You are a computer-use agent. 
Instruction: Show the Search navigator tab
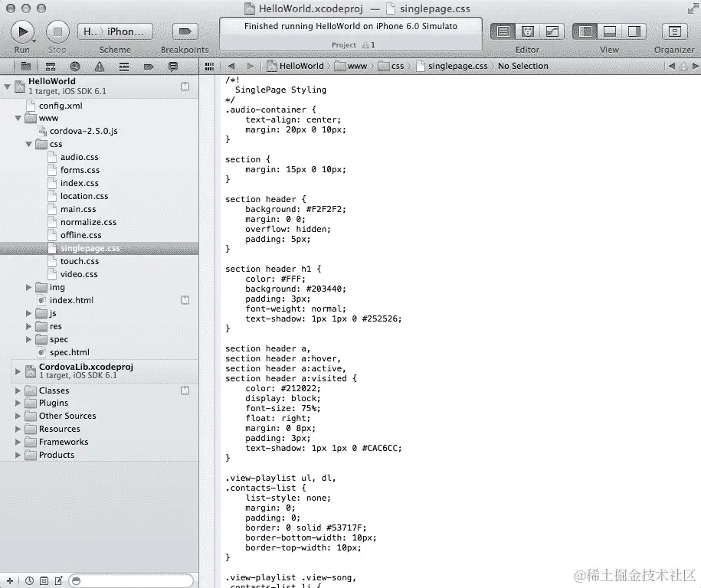point(75,67)
